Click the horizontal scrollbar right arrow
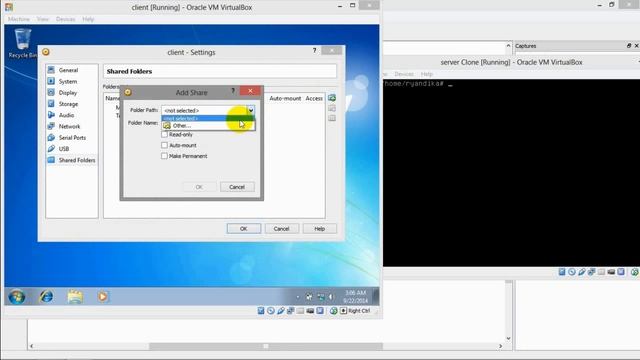The width and height of the screenshot is (640, 360). (501, 346)
